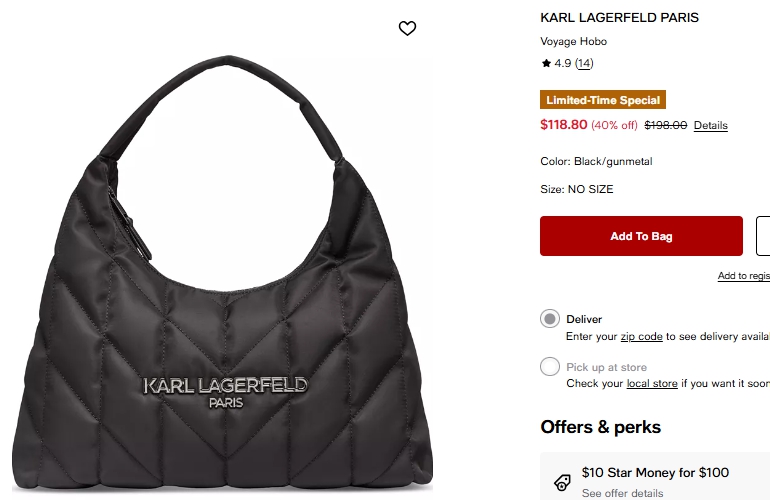770x500 pixels.
Task: Open the 14 reviews link
Action: pyautogui.click(x=584, y=63)
